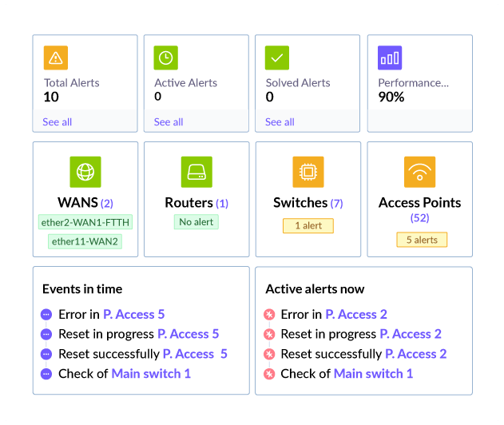Click red error icon beside Check of Main switch 1
504x425 pixels.
coord(269,374)
